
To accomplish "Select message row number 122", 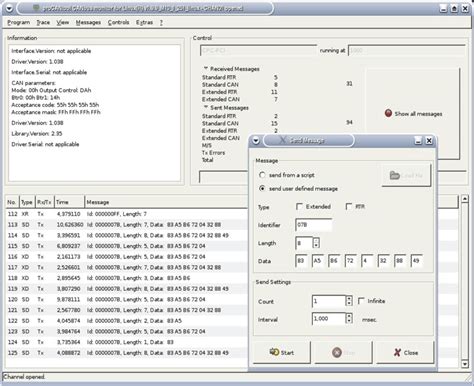I will click(x=127, y=321).
